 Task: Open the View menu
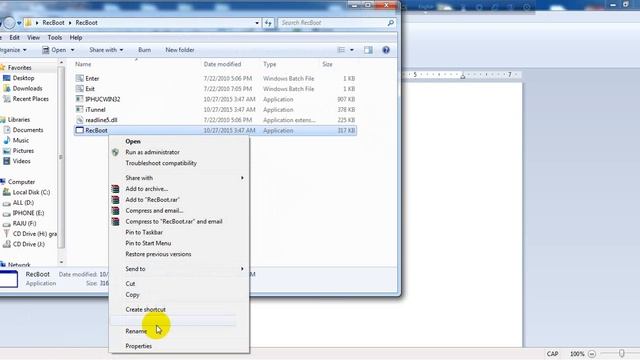[x=33, y=38]
